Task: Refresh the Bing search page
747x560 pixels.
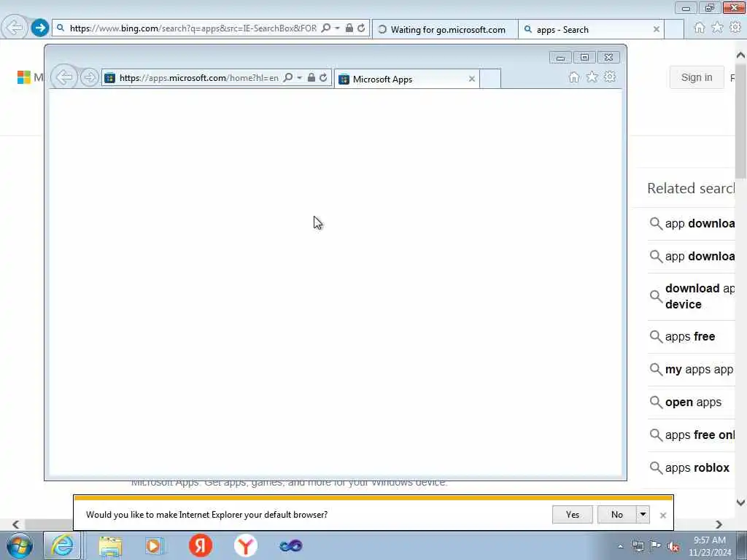Action: coord(362,28)
